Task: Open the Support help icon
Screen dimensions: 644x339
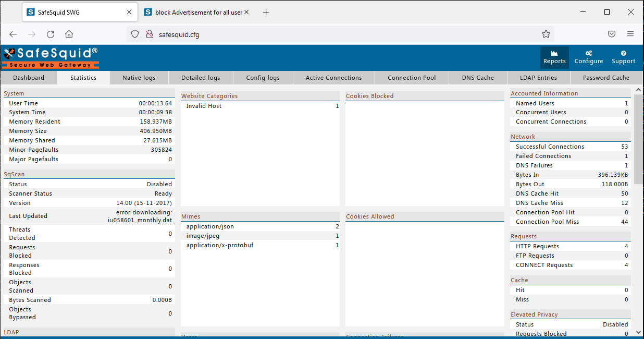Action: click(624, 57)
